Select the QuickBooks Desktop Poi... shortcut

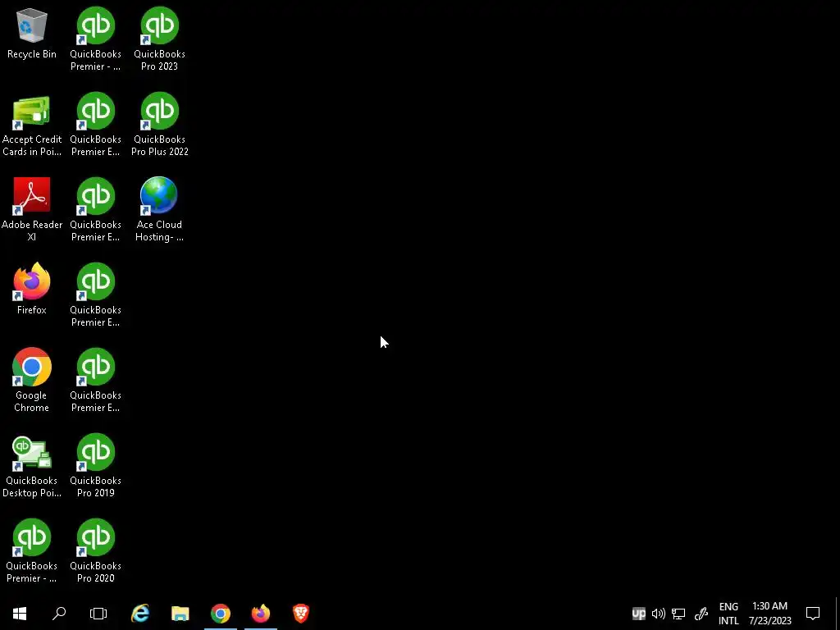[32, 466]
